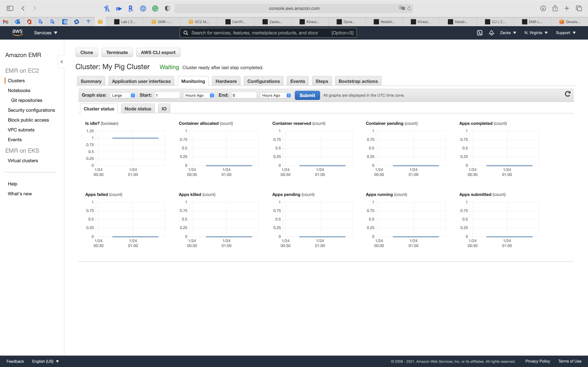588x367 pixels.
Task: Click the AWS logo home icon
Action: (x=17, y=33)
